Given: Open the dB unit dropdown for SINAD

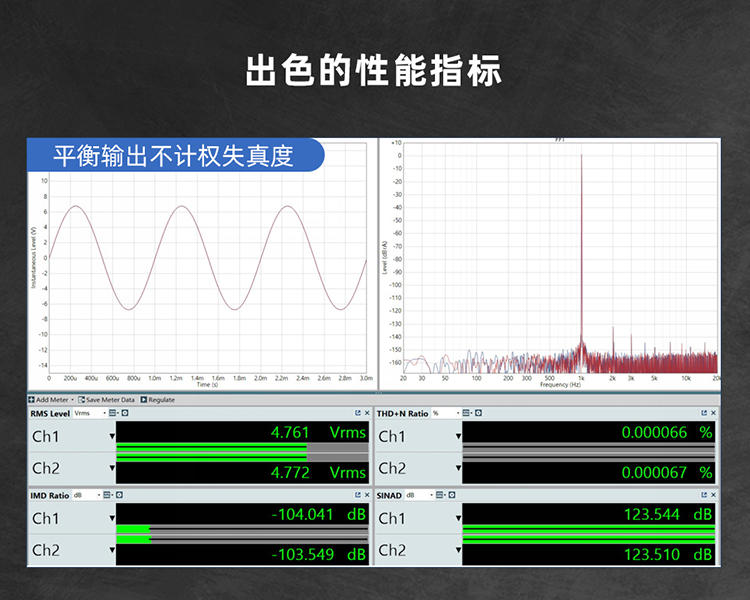Looking at the screenshot, I should [419, 495].
